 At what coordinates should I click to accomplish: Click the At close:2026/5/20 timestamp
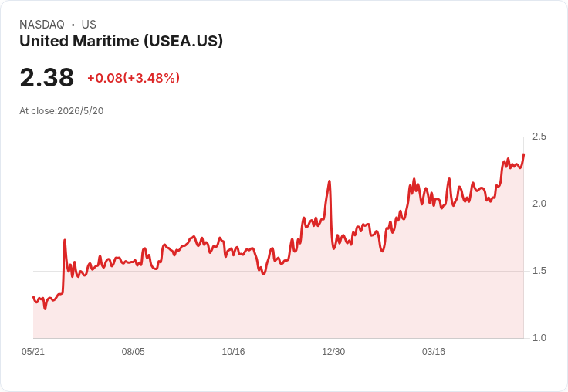61,111
